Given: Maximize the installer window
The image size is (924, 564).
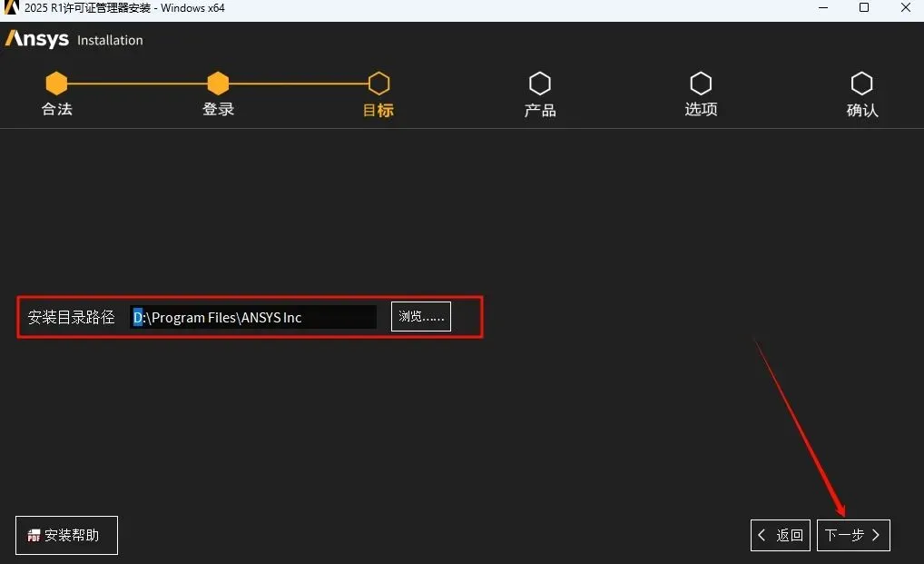Looking at the screenshot, I should click(864, 7).
